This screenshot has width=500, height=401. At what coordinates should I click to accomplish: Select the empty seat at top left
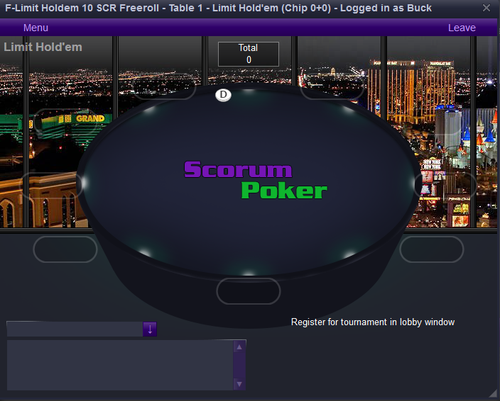pyautogui.click(x=164, y=86)
